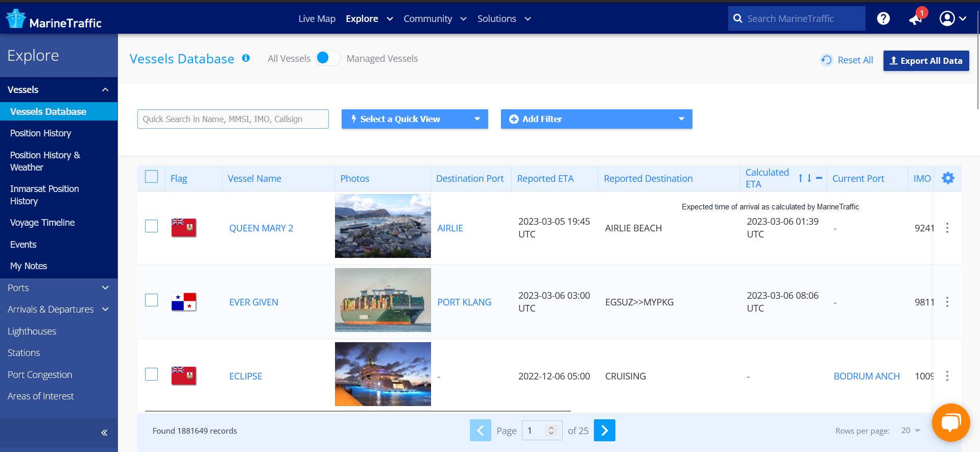Viewport: 980px width, 452px height.
Task: Open ECLIPSE row actions menu
Action: click(x=947, y=376)
